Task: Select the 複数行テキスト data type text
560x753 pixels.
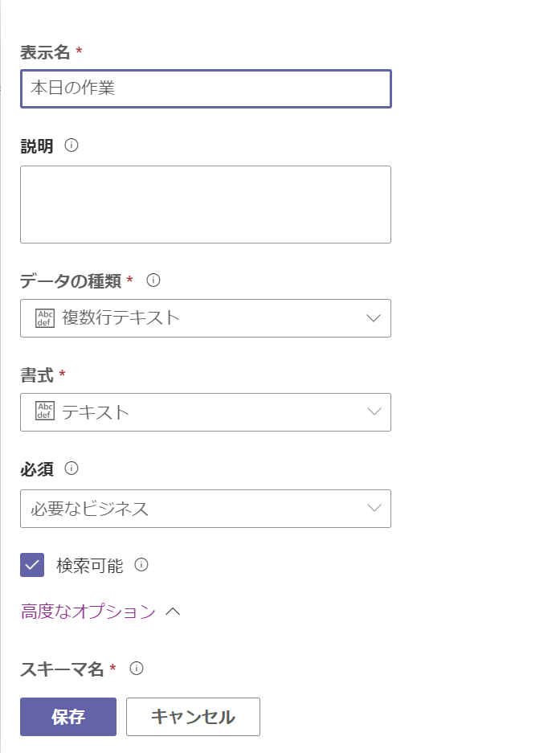Action: click(121, 318)
